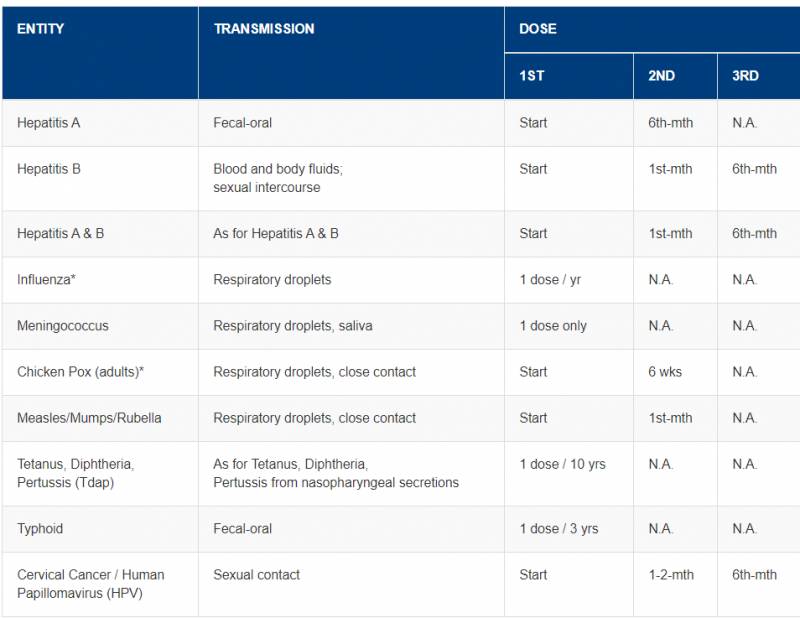Select the 2ND dose subheader

pos(662,76)
